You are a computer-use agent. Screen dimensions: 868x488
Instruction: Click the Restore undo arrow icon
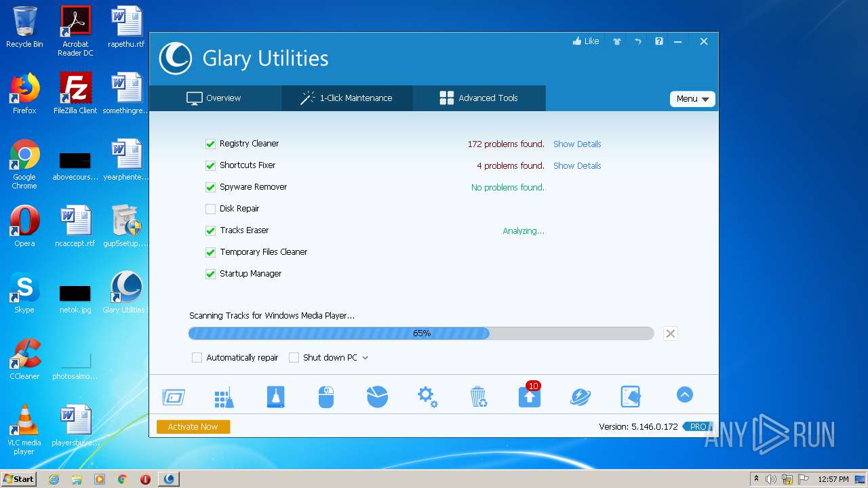[638, 41]
